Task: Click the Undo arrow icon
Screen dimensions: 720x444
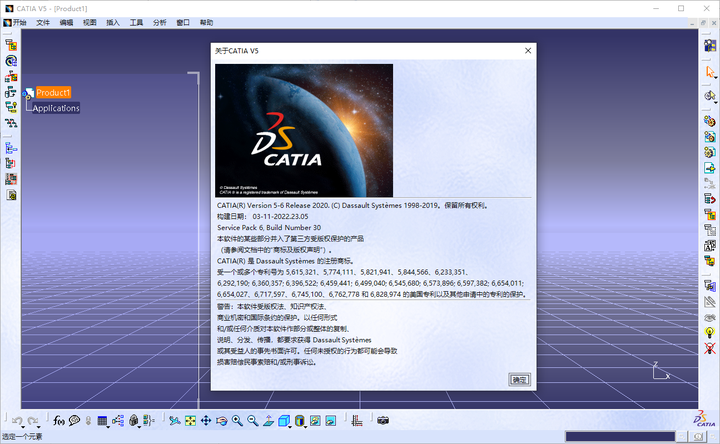Action: click(17, 420)
